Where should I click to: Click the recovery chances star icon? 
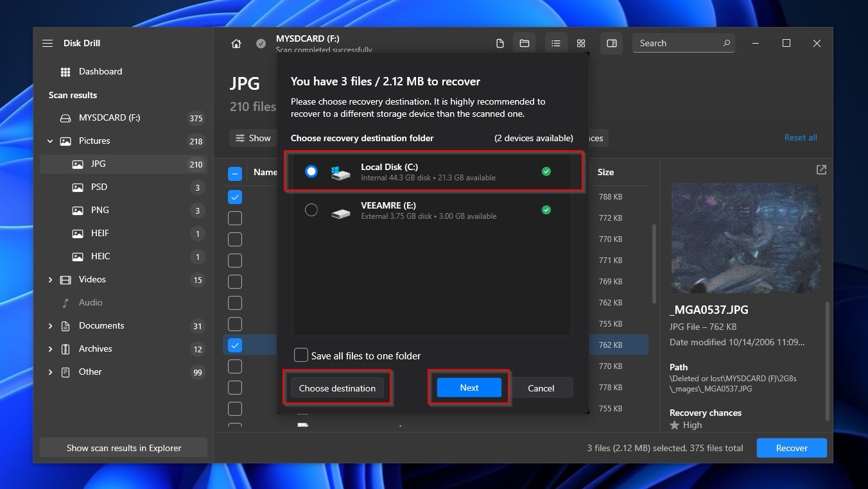(x=674, y=425)
